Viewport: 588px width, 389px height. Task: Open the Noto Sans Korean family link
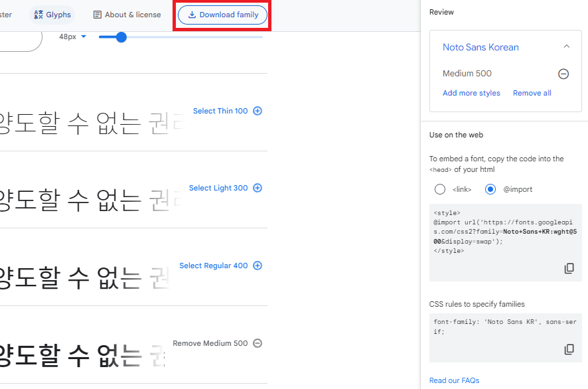(x=480, y=47)
